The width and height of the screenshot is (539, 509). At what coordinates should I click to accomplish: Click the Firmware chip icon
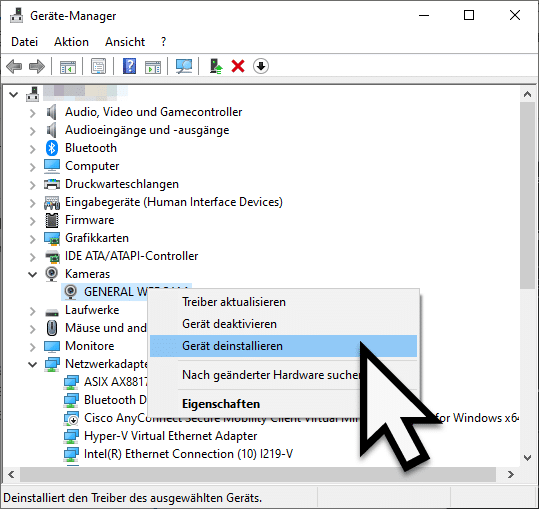[x=52, y=220]
